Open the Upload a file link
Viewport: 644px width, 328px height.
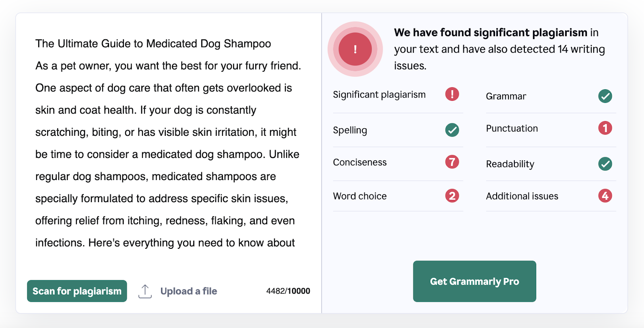tap(188, 291)
